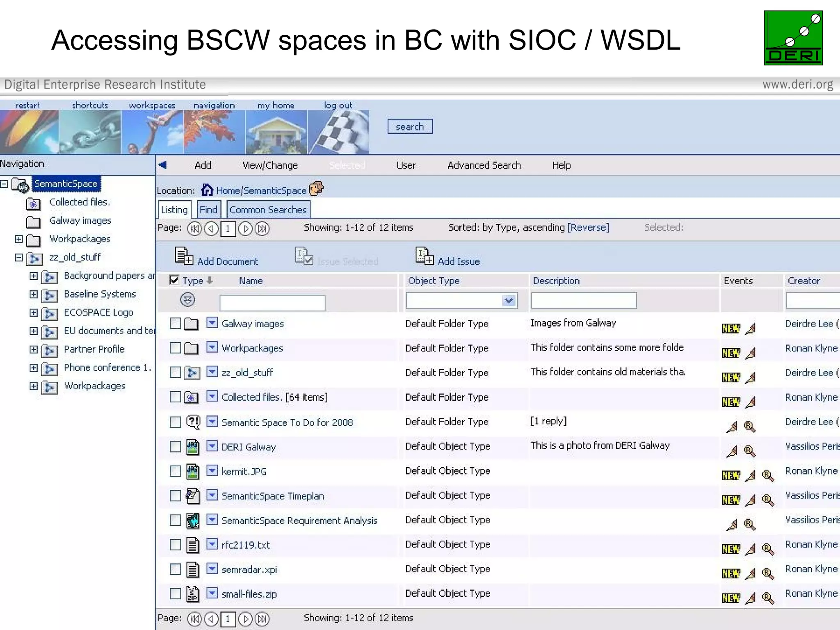This screenshot has height=630, width=840.
Task: Click the Name column header
Action: tap(251, 281)
